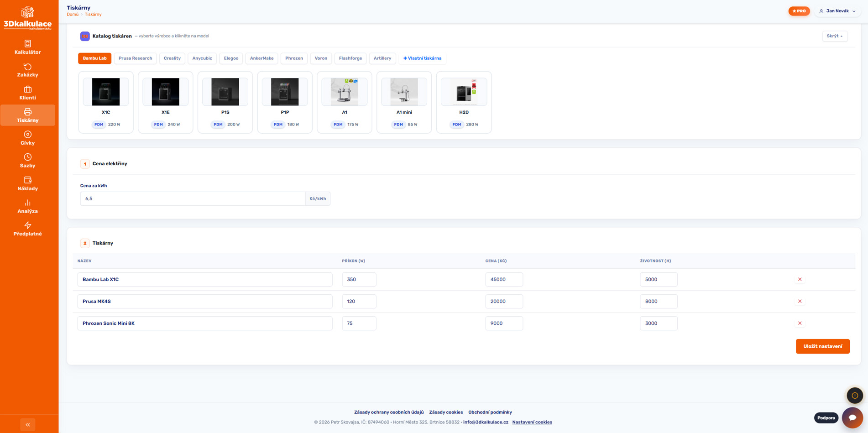Click the round info icon above chat
The image size is (868, 433).
(x=855, y=396)
